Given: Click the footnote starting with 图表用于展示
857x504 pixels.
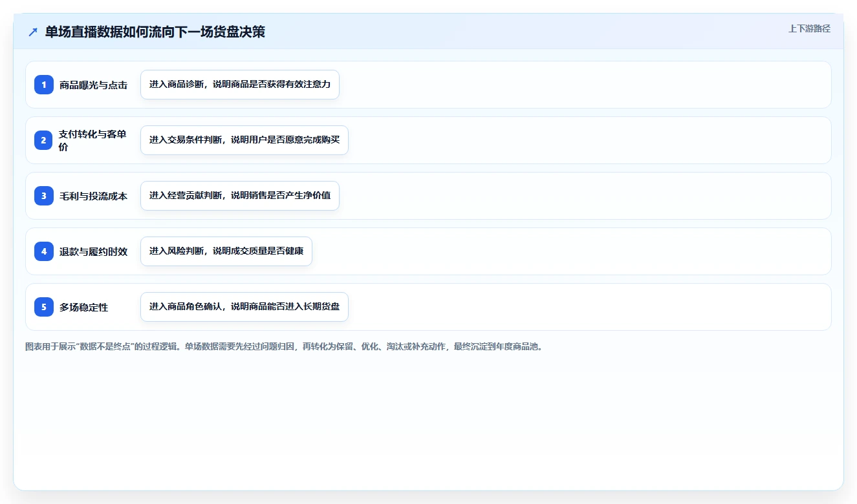Looking at the screenshot, I should coord(285,347).
